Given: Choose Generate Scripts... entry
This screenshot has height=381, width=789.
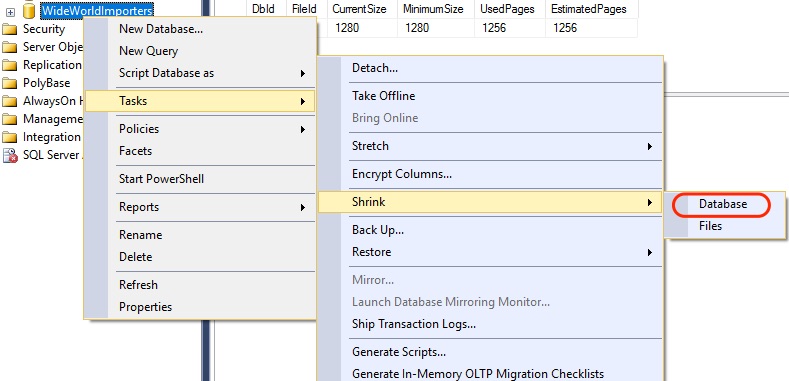Looking at the screenshot, I should pos(399,352).
